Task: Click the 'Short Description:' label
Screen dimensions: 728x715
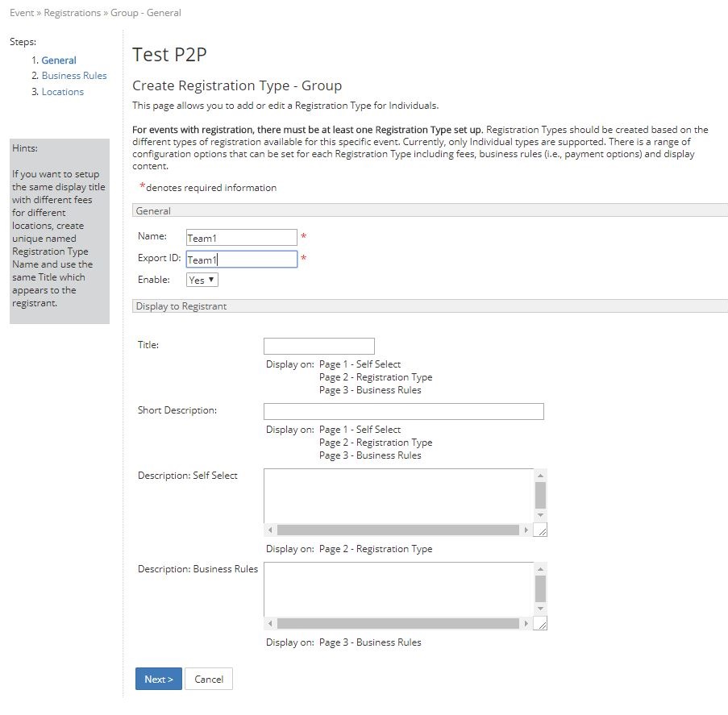Action: coord(177,410)
